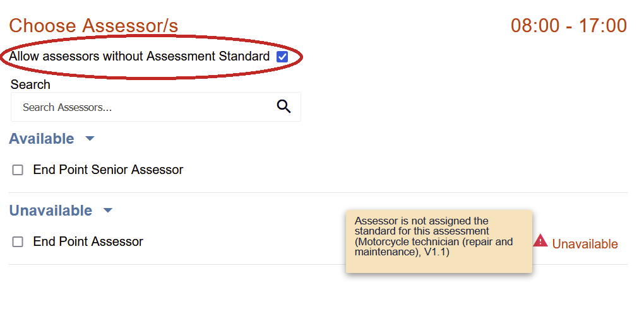Select the End Point Senior Assessor name

(x=108, y=170)
